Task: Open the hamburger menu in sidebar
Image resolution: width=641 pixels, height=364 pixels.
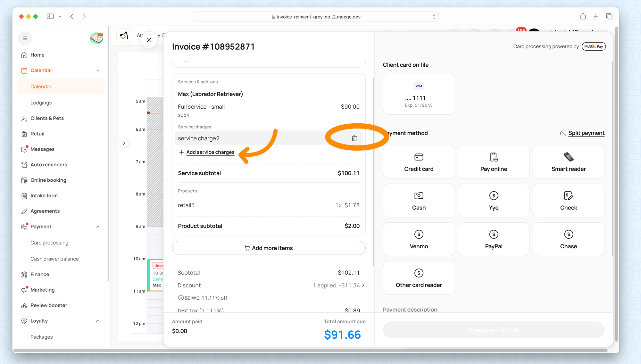Action: (x=25, y=38)
